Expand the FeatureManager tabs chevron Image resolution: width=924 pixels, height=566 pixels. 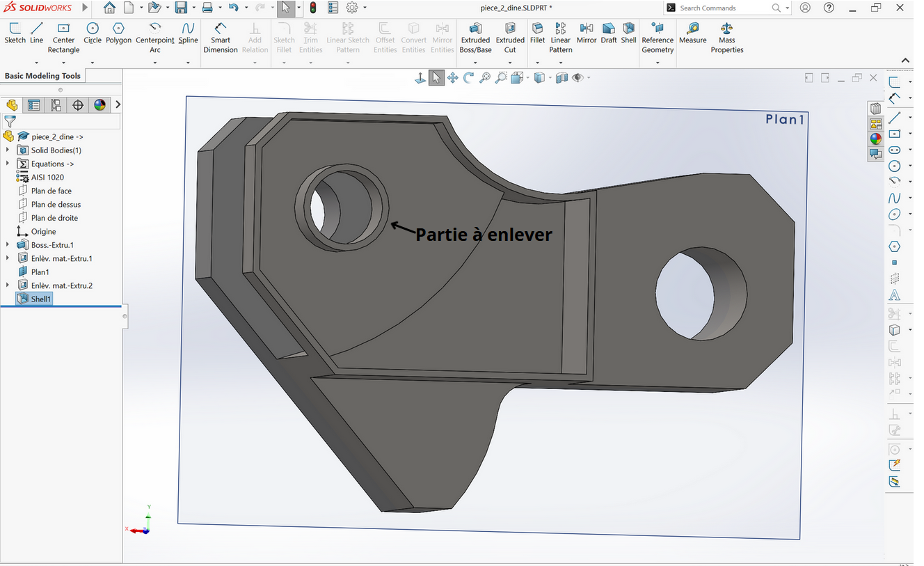pyautogui.click(x=118, y=104)
